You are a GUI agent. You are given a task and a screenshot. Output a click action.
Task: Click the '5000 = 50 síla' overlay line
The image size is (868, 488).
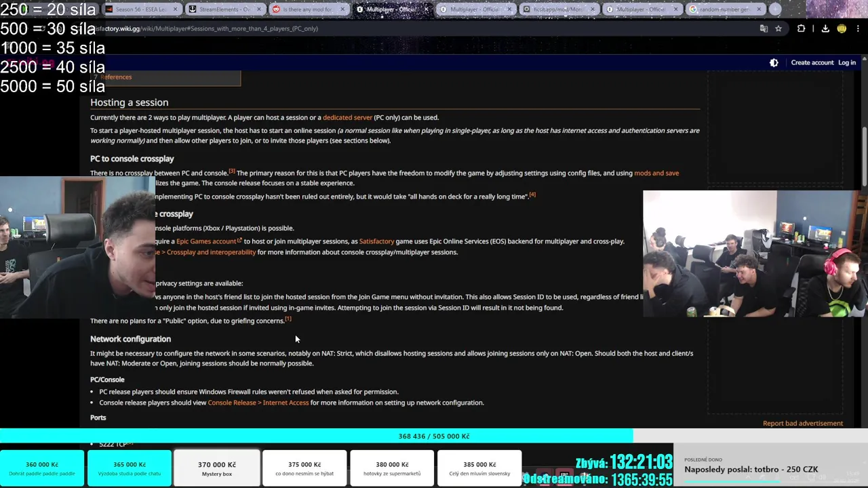pyautogui.click(x=52, y=87)
